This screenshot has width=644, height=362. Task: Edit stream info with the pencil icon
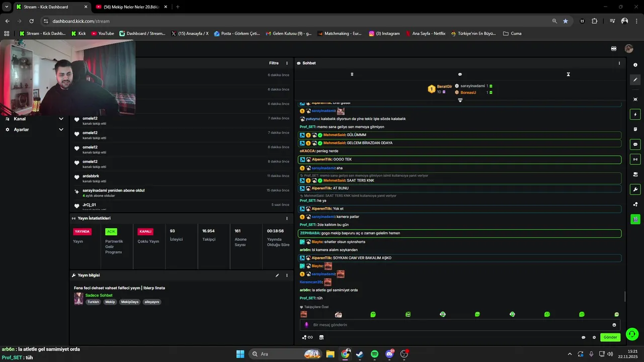pos(277,276)
